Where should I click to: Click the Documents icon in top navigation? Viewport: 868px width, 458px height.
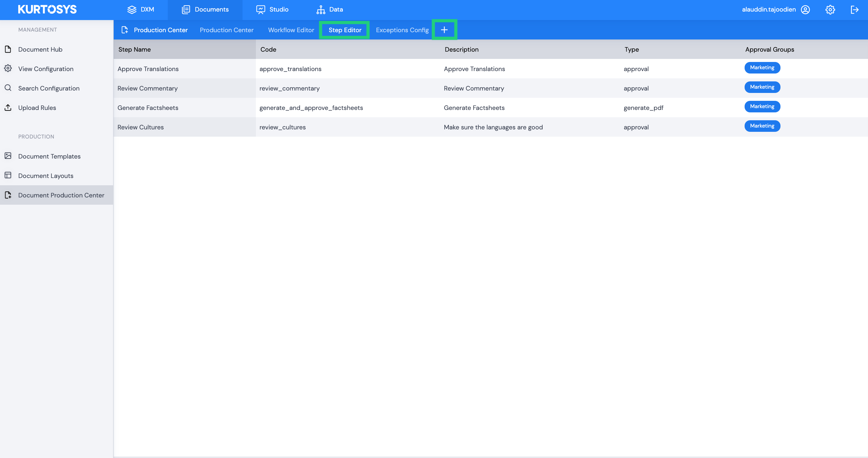(186, 9)
